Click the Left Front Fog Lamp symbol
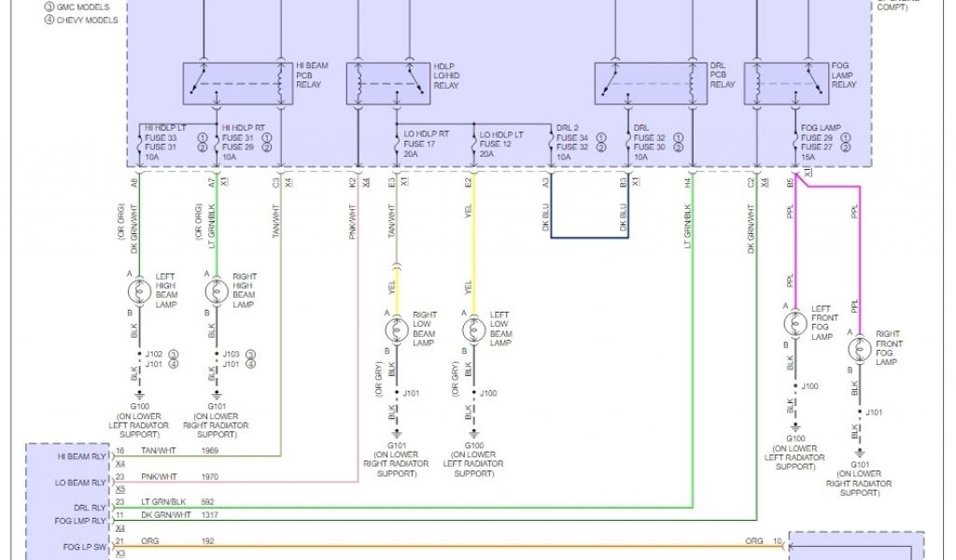956x560 pixels. pos(794,323)
